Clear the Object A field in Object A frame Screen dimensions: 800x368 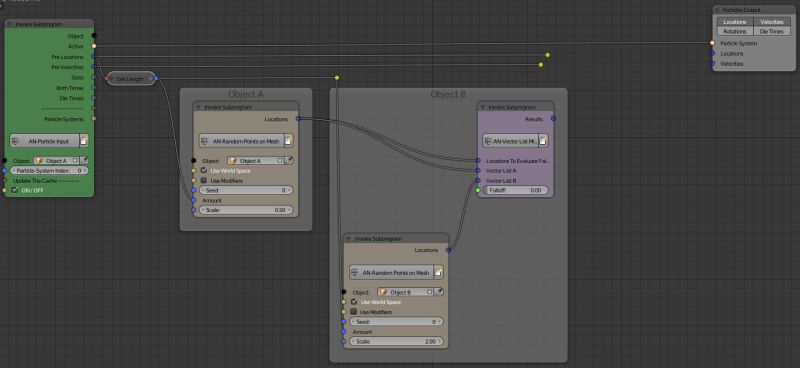280,160
